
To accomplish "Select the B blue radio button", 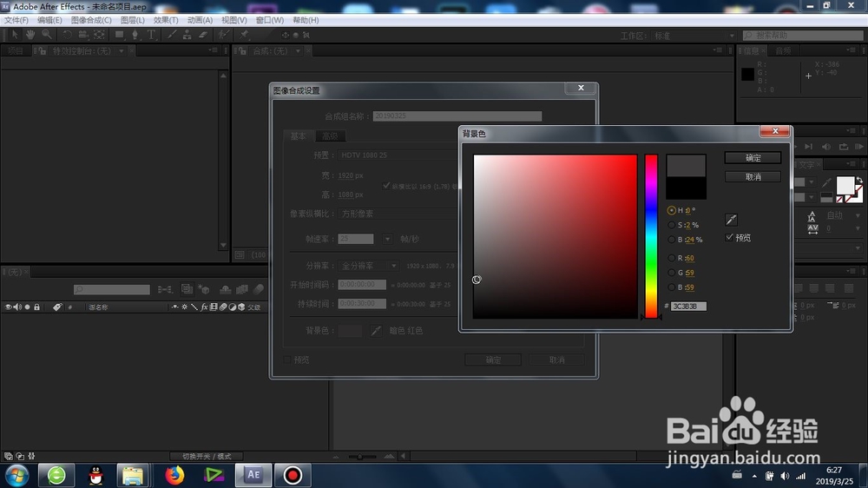I will tap(672, 287).
